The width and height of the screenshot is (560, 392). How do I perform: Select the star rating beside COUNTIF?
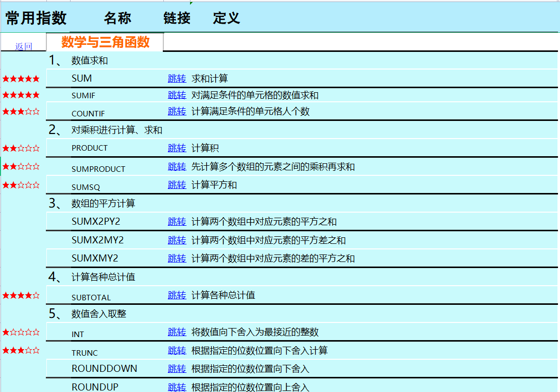click(21, 111)
